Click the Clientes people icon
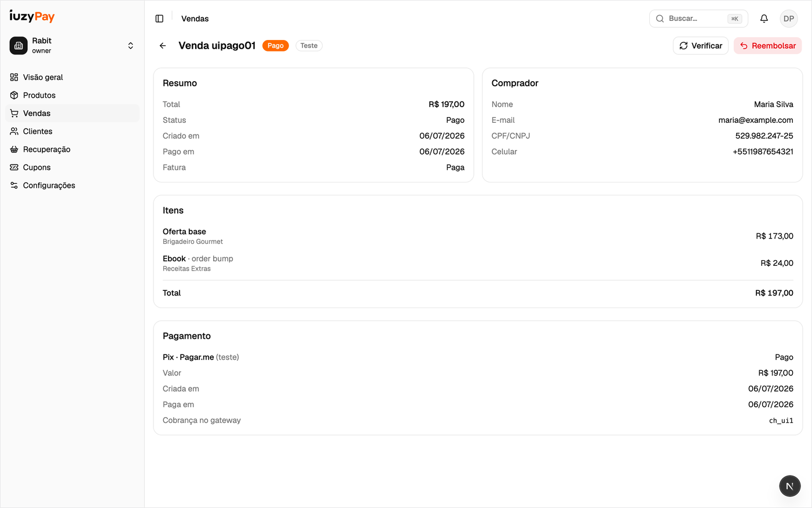812x508 pixels. tap(14, 131)
